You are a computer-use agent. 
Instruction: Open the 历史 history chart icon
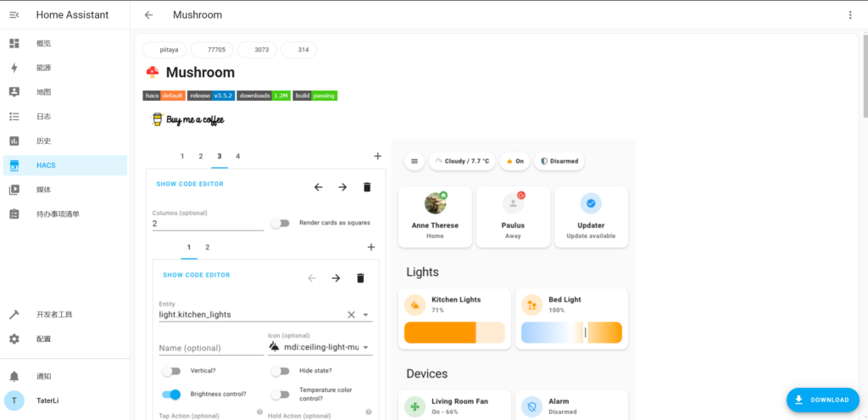(x=14, y=141)
